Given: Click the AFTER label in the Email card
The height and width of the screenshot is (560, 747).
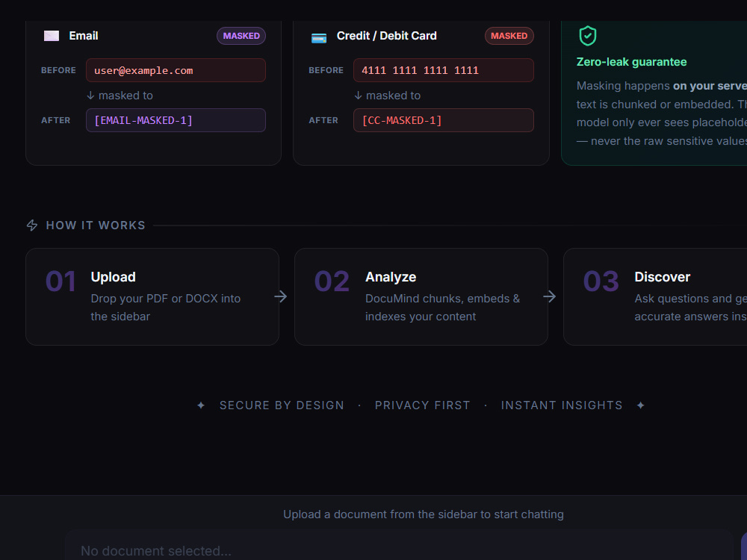Looking at the screenshot, I should pyautogui.click(x=55, y=120).
